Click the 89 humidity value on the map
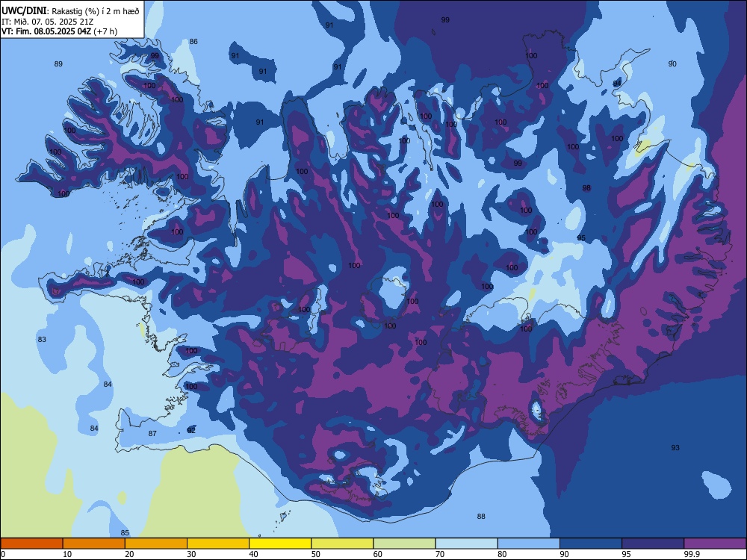Image resolution: width=747 pixels, height=560 pixels. pos(58,63)
